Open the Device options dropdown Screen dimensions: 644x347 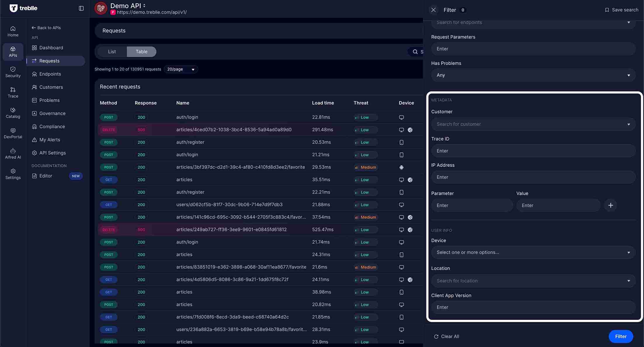533,252
